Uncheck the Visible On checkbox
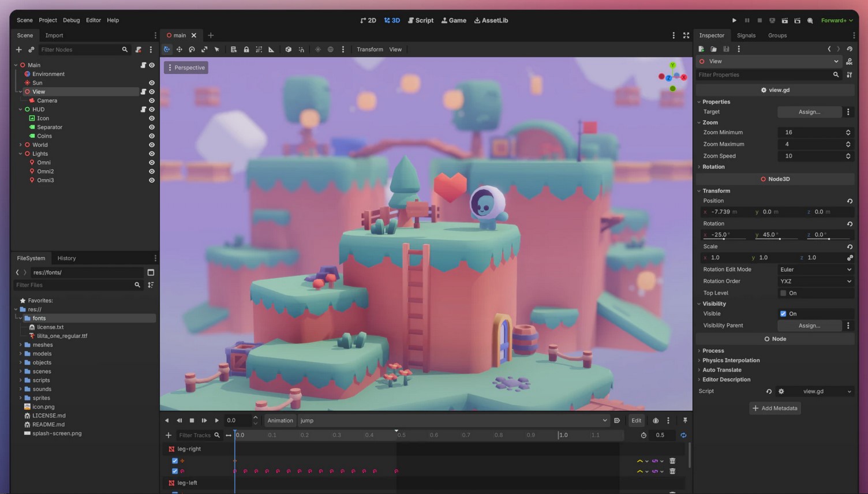The width and height of the screenshot is (868, 494). (783, 314)
